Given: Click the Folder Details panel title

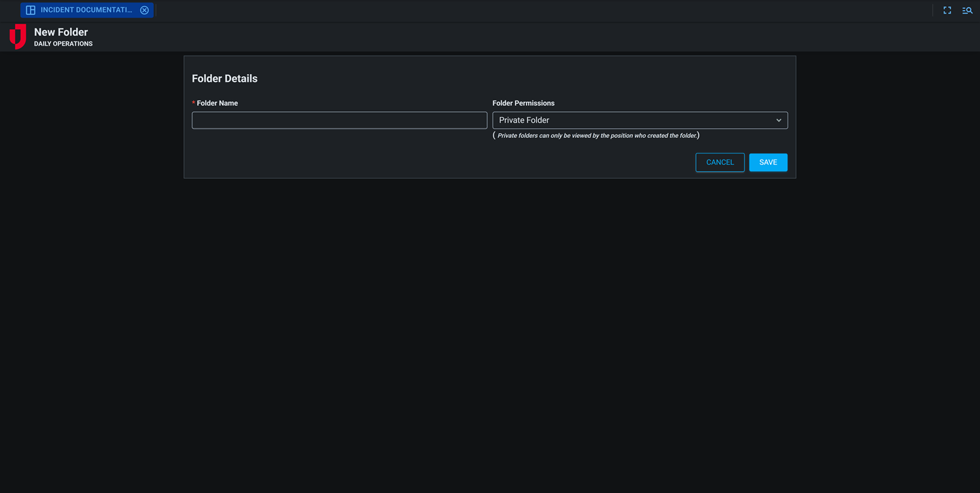Looking at the screenshot, I should 224,78.
